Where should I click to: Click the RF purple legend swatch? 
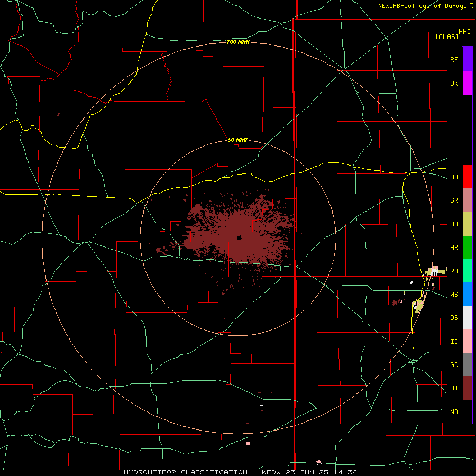click(467, 59)
